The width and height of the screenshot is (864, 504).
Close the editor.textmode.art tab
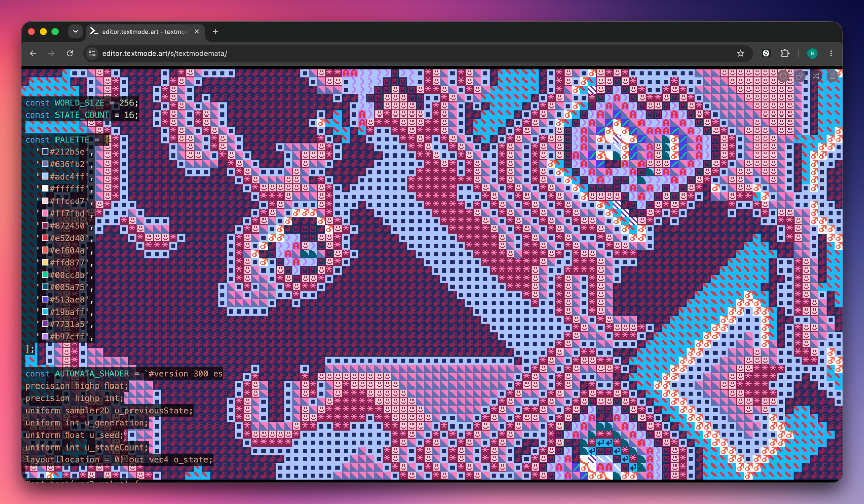(197, 32)
